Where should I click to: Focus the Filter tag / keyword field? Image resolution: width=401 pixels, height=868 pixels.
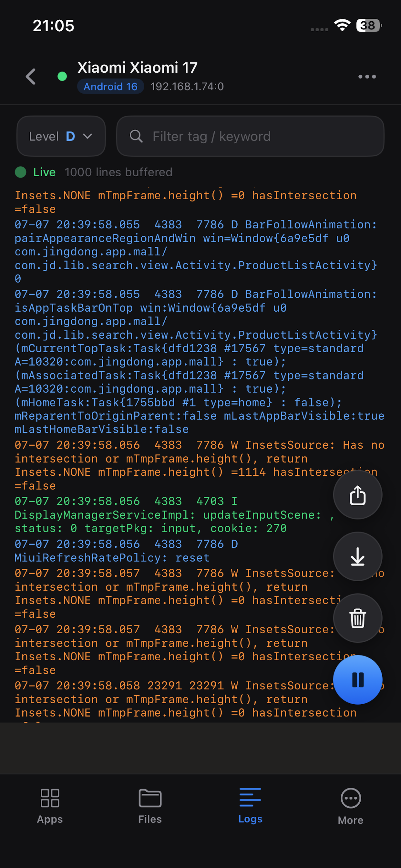[250, 136]
